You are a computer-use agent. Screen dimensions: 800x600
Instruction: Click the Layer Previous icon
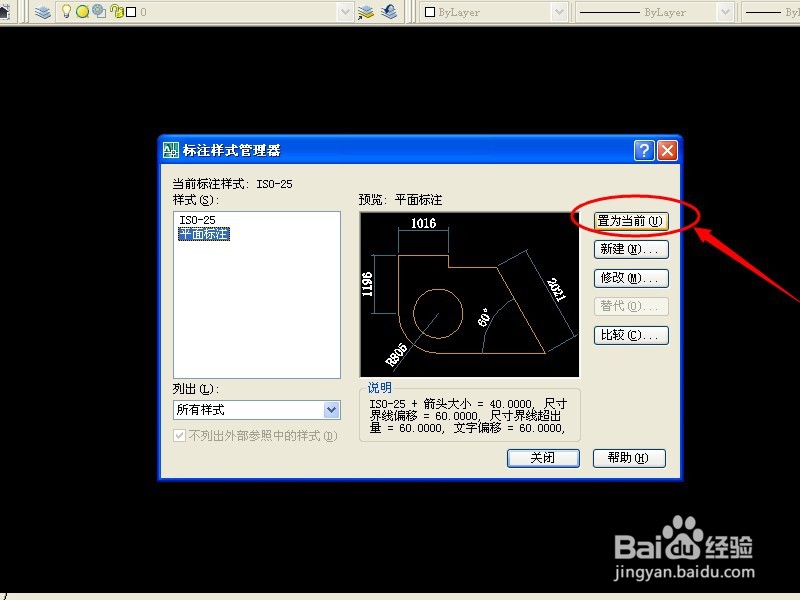pos(389,11)
